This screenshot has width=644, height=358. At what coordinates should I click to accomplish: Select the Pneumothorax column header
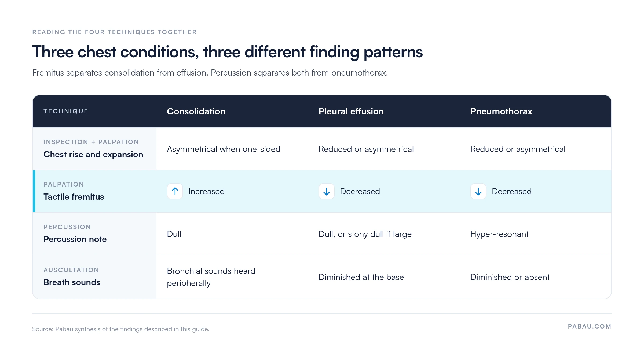point(501,111)
